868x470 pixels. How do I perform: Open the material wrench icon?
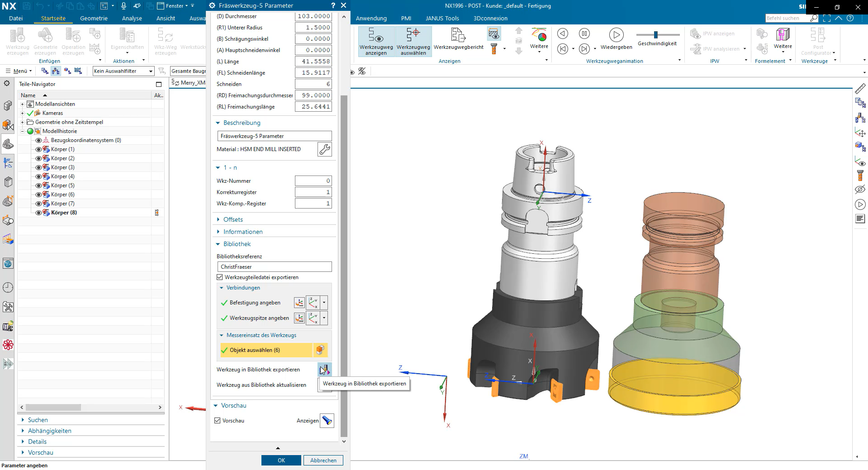325,149
